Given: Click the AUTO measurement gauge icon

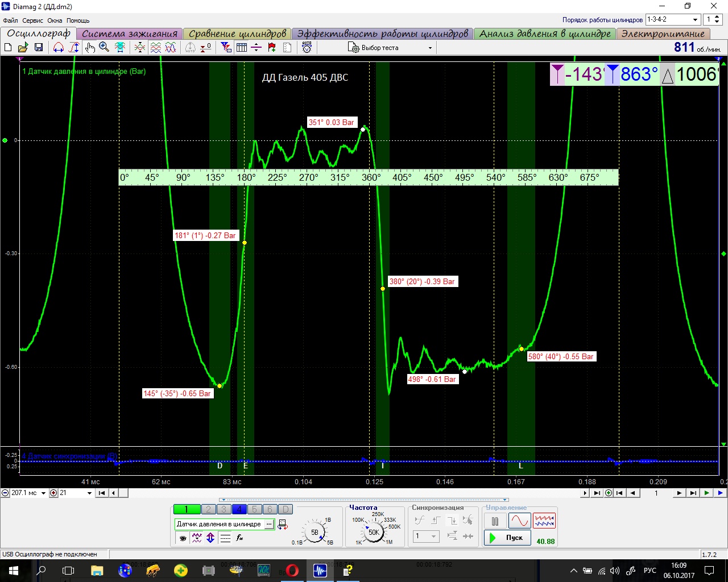Looking at the screenshot, I should point(307,47).
